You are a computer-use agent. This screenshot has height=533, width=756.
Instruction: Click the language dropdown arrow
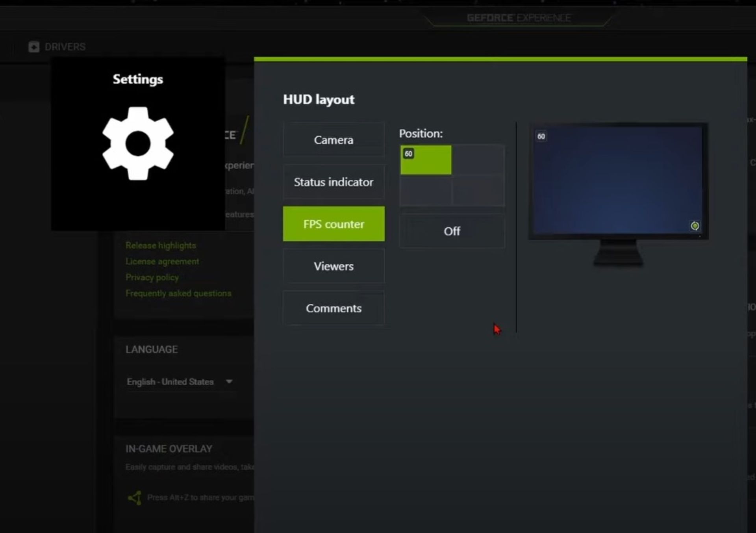click(229, 381)
